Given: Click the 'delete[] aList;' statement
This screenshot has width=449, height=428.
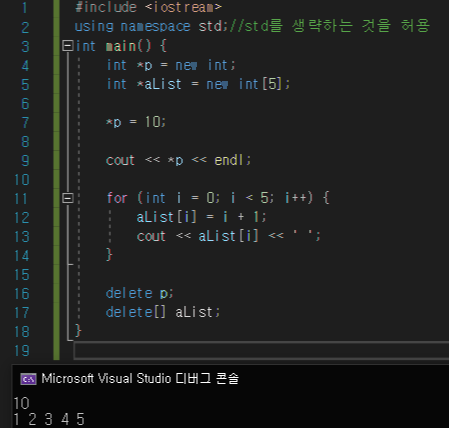Looking at the screenshot, I should [163, 312].
